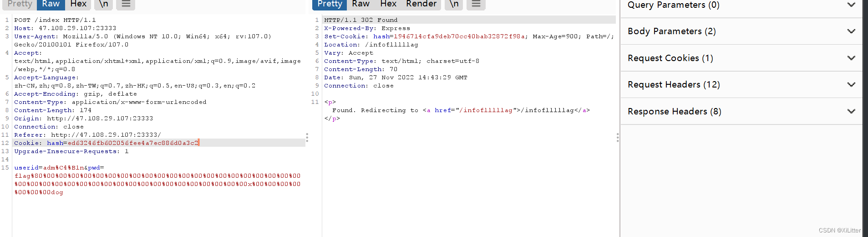Expand Request Cookies (1) section
Screen dimensions: 868x237
point(741,58)
